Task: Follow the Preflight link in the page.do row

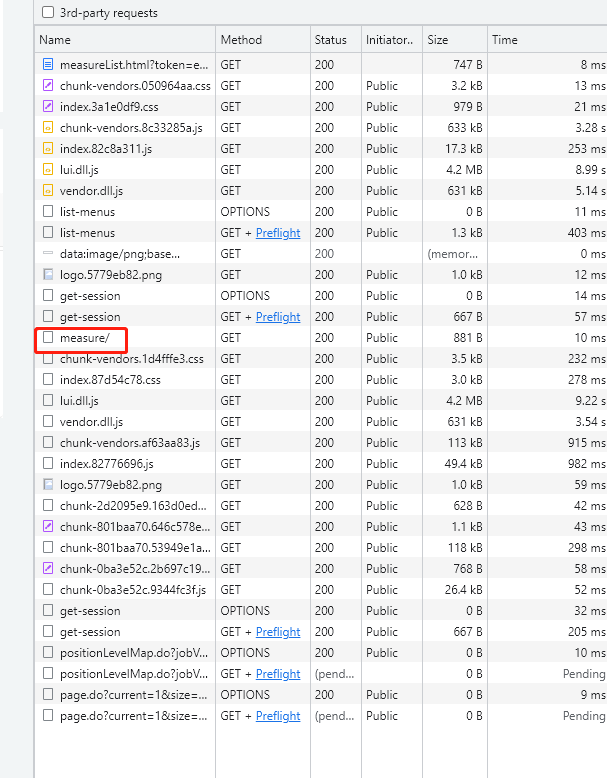Action: [x=278, y=716]
